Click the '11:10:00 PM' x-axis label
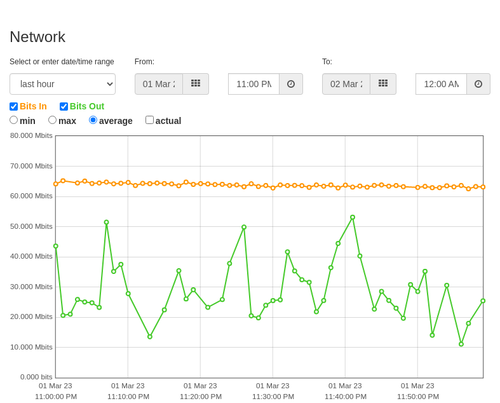Image resolution: width=500 pixels, height=403 pixels. [128, 397]
